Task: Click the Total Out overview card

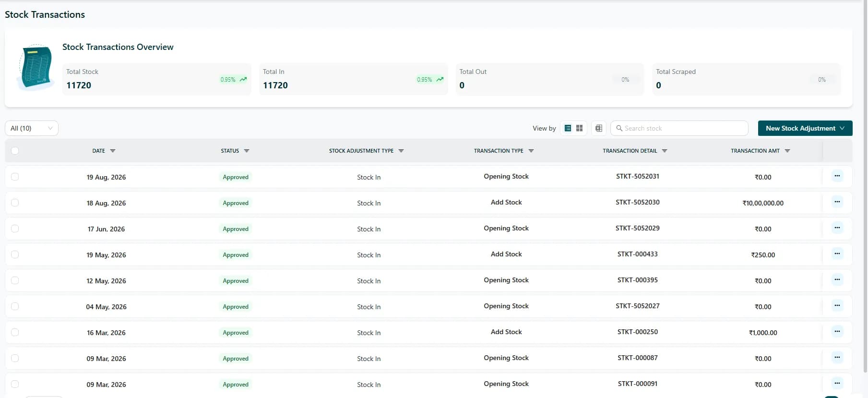Action: click(550, 79)
